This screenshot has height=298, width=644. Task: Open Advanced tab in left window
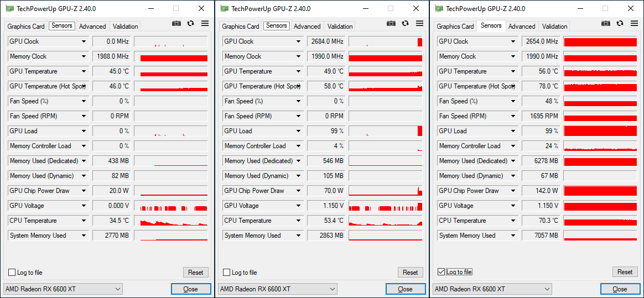tap(92, 27)
